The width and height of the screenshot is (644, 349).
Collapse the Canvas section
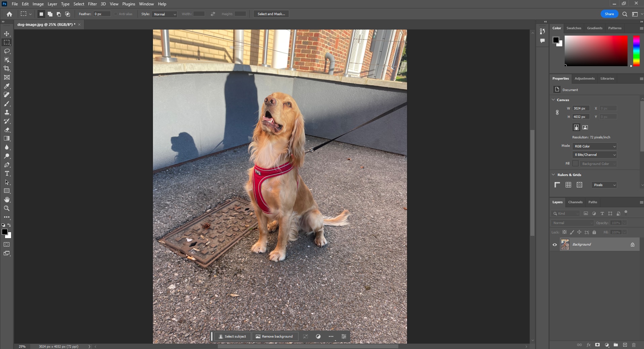pyautogui.click(x=553, y=100)
